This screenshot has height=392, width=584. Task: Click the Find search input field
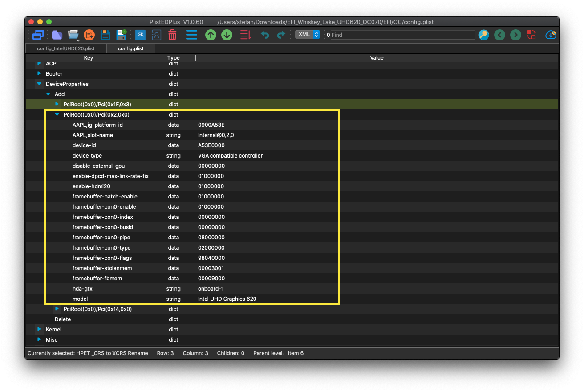click(x=402, y=35)
